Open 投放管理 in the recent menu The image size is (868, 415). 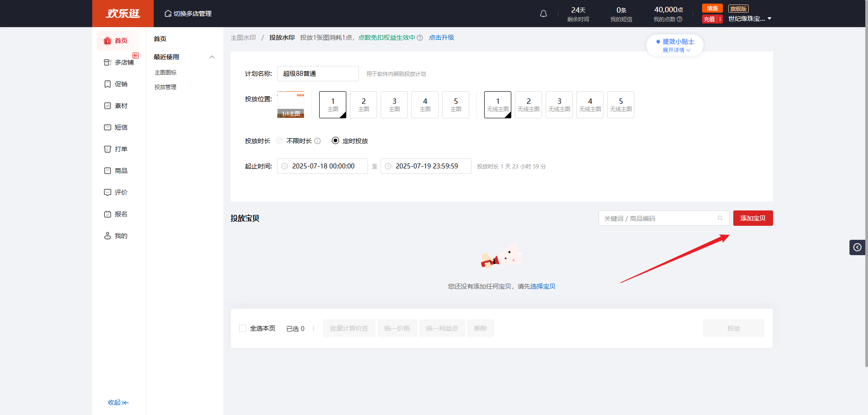coord(165,87)
